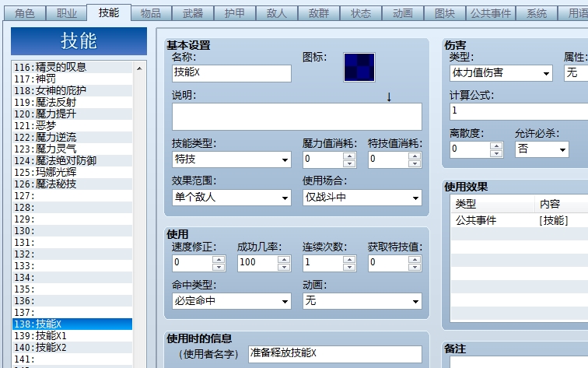The width and height of the screenshot is (588, 368).
Task: Increase the 获取特技值 value
Action: click(x=415, y=260)
